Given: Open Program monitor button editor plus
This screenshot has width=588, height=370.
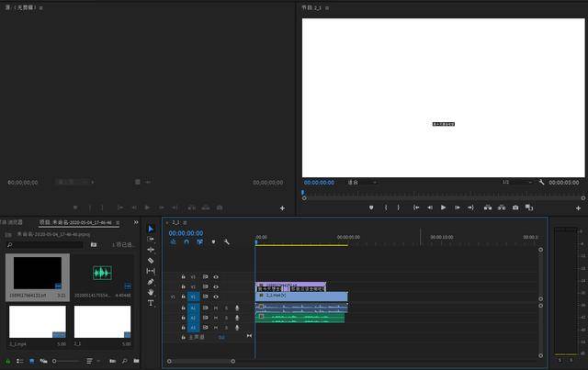Looking at the screenshot, I should point(578,208).
